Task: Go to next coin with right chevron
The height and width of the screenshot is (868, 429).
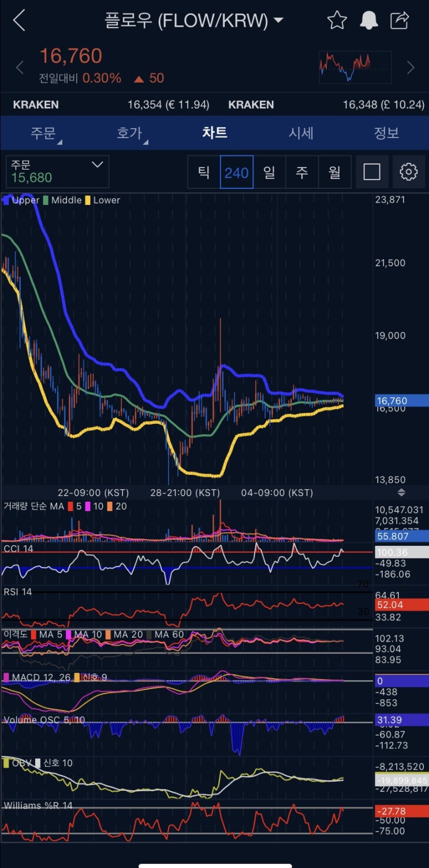Action: (x=411, y=68)
